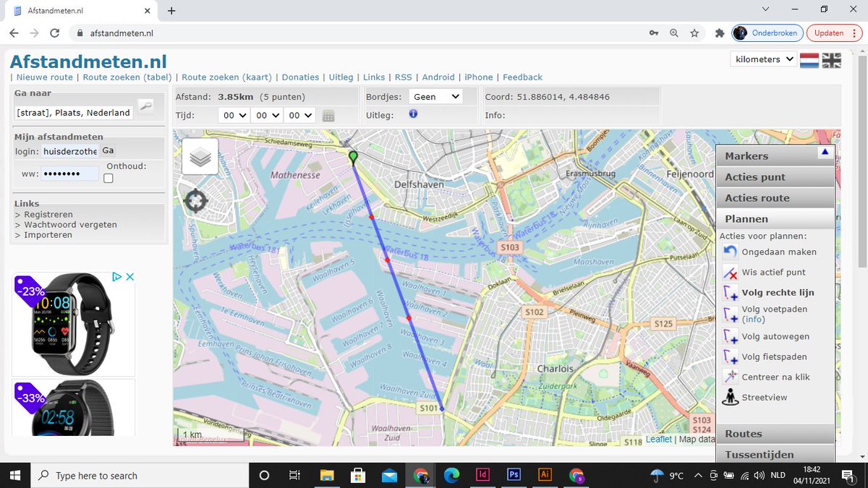Click Ongedaan maken undo icon
The image size is (868, 488).
click(x=730, y=252)
